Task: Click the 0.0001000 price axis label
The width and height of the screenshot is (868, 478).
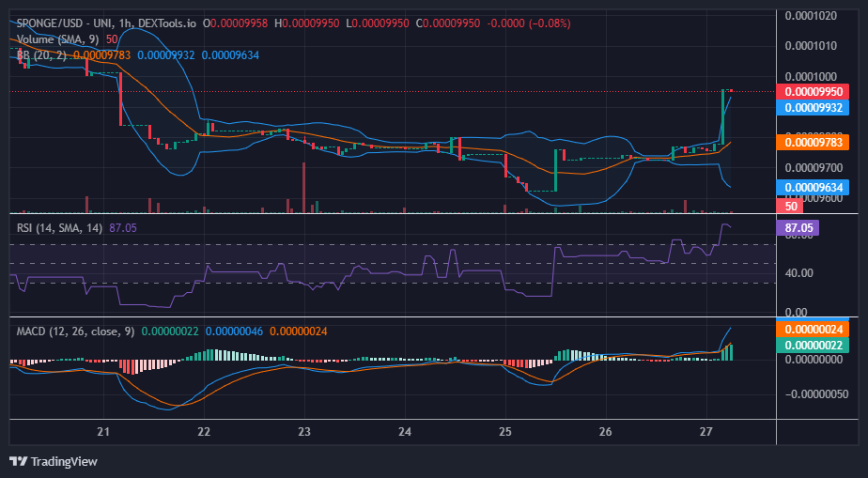Action: coord(811,76)
